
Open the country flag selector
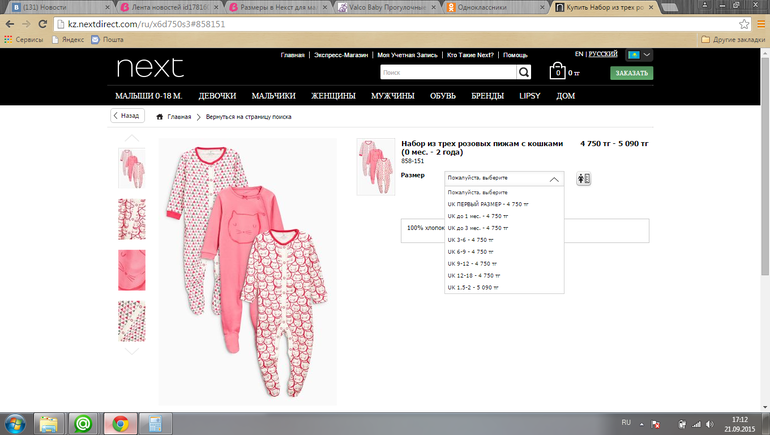pos(638,54)
